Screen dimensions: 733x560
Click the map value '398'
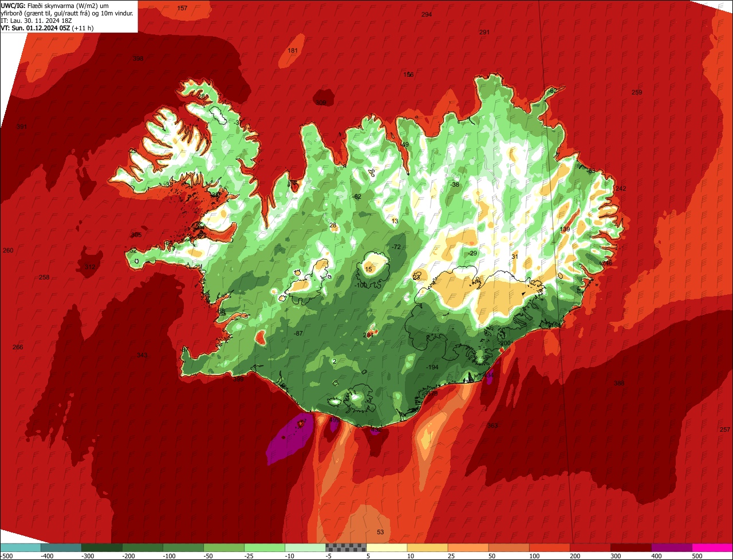(138, 58)
